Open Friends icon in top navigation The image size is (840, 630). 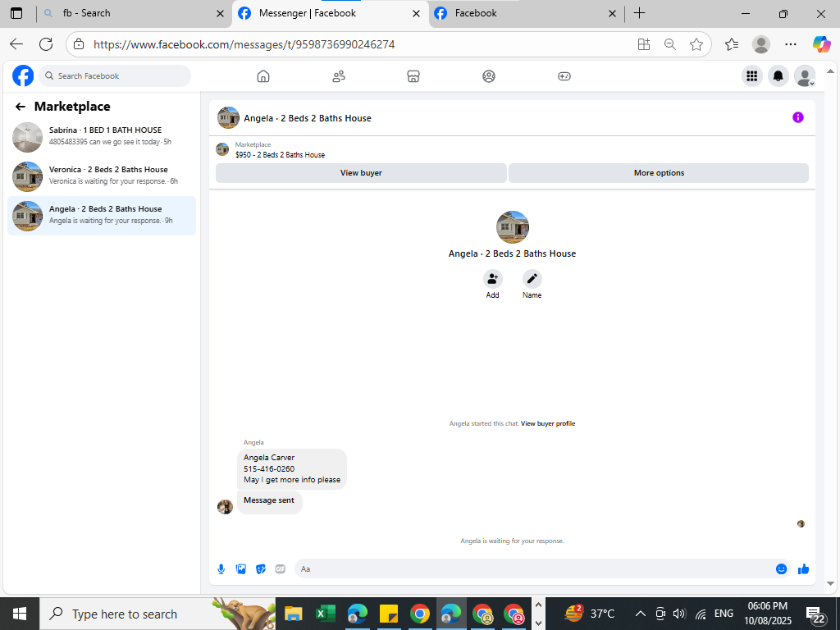tap(339, 76)
